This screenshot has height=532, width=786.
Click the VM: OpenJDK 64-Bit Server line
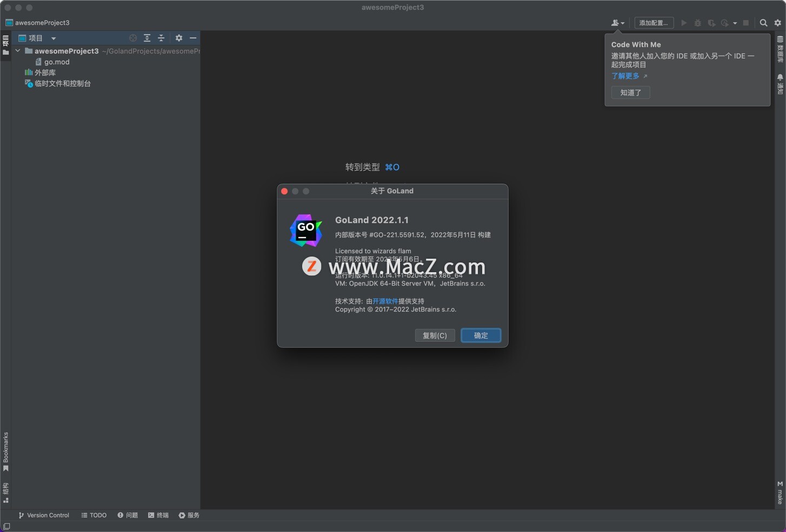tap(410, 284)
